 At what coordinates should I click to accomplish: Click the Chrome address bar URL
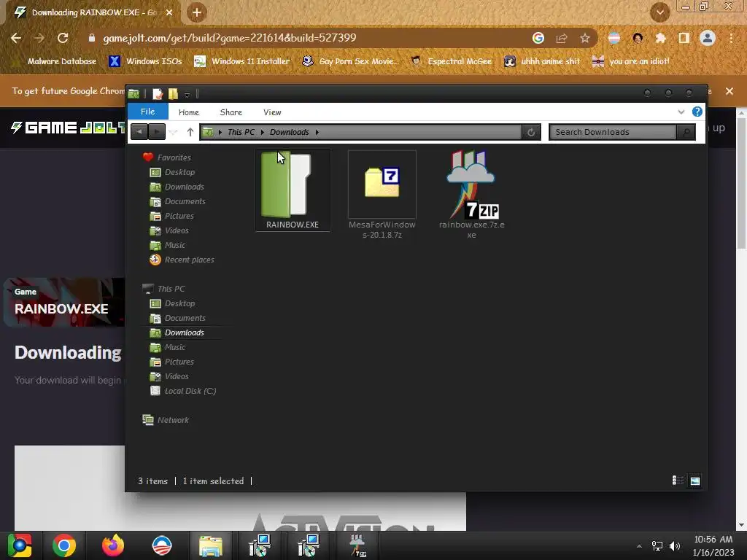tap(230, 38)
